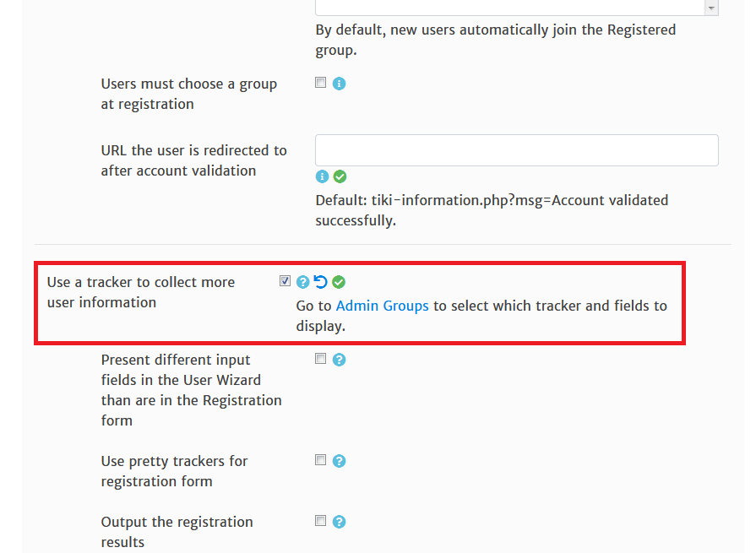Enable 'Users must choose a group at registration'

point(320,83)
